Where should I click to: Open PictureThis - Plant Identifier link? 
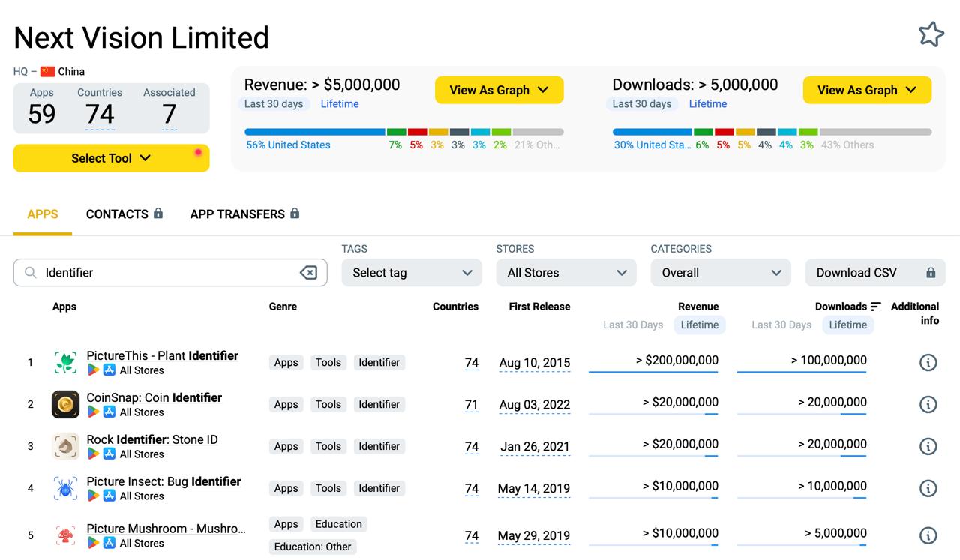(x=162, y=355)
